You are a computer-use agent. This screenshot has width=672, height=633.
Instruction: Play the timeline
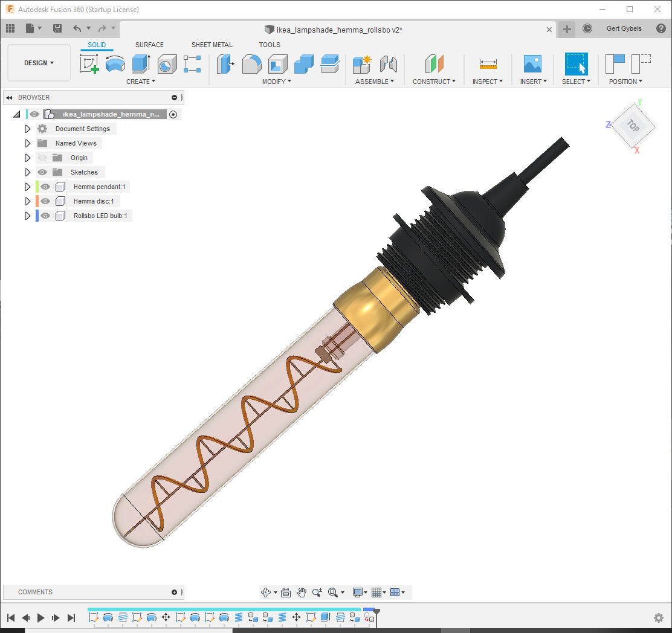(x=40, y=617)
